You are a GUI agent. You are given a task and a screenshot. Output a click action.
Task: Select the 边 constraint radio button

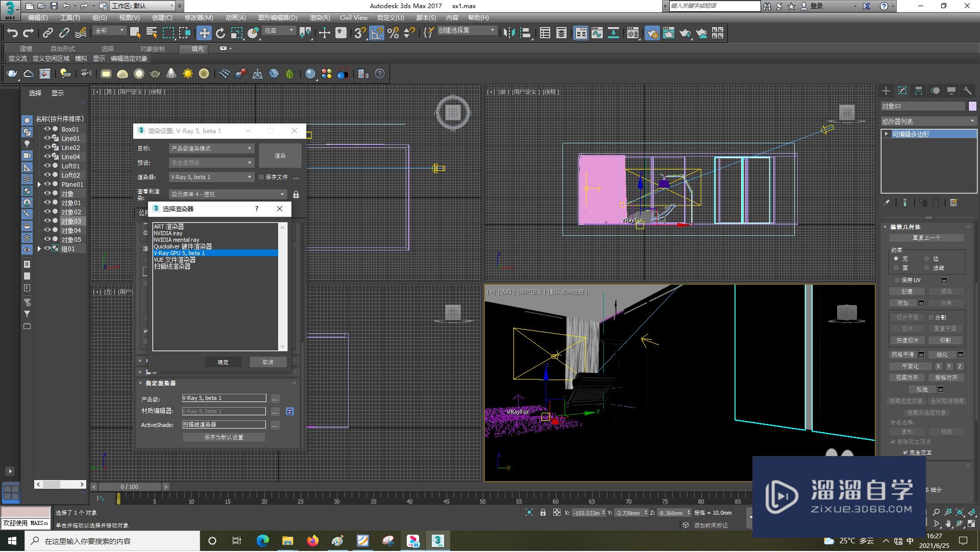927,259
